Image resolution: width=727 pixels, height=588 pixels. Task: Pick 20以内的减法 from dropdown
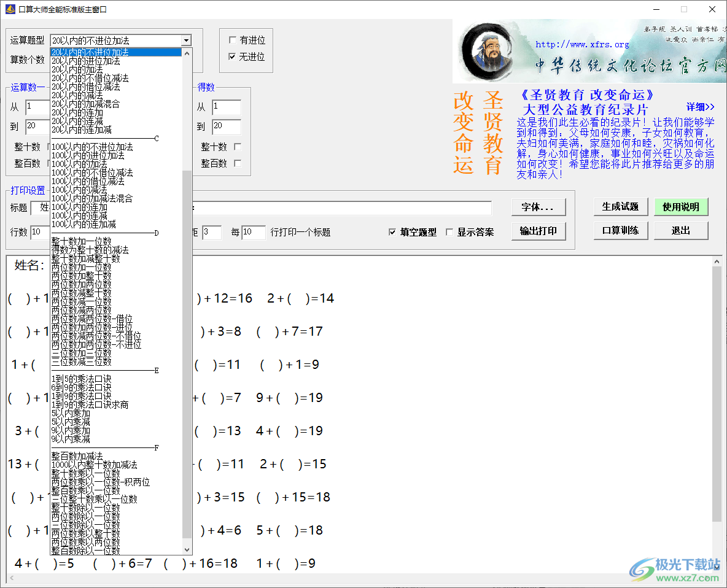(116, 95)
